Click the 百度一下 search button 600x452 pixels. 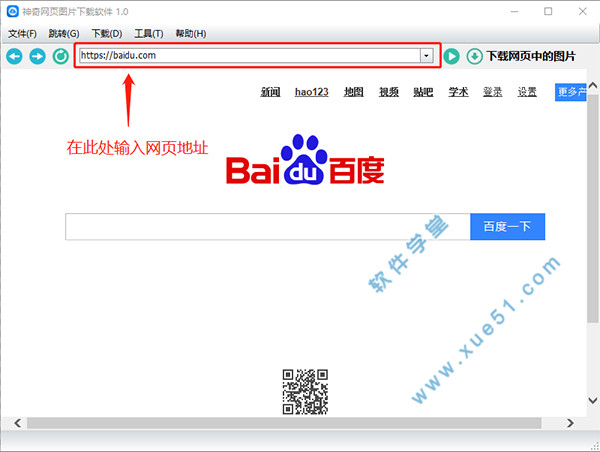(507, 227)
